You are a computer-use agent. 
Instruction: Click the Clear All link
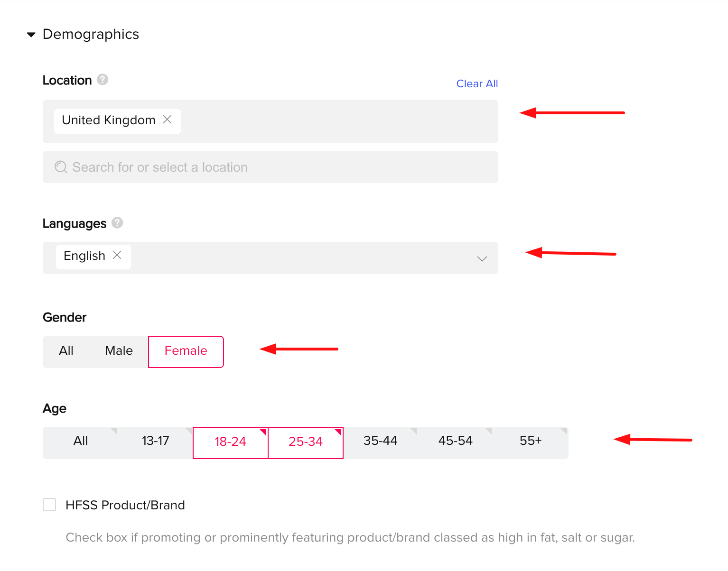[x=477, y=83]
